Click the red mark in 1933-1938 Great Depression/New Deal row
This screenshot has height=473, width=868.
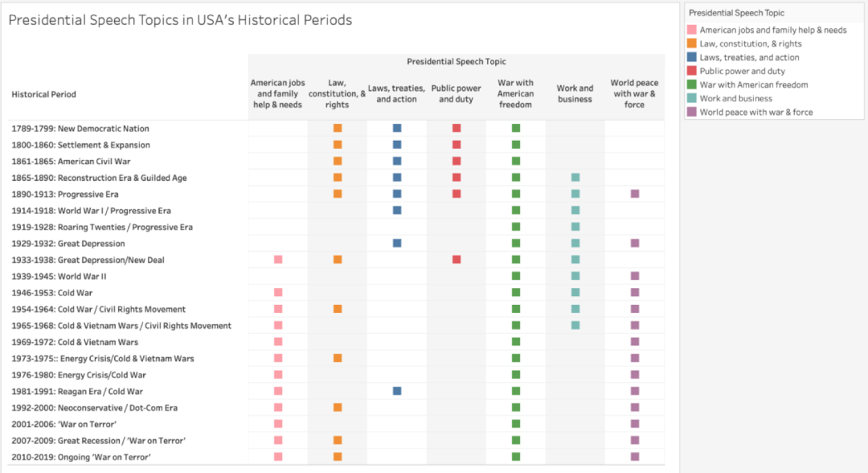pos(457,260)
